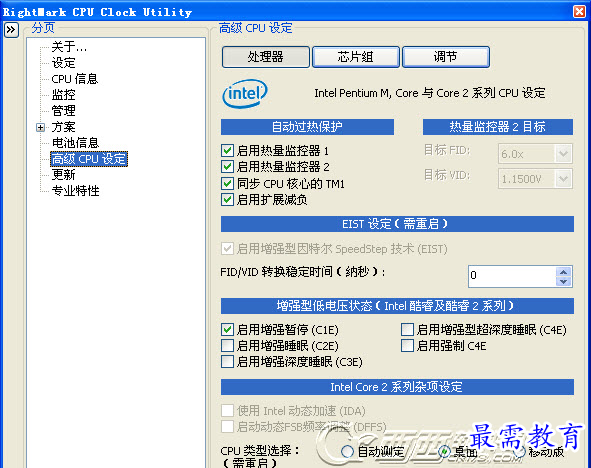Screen dimensions: 591x468
Task: Click the 自动过热保护 section header
Action: pyautogui.click(x=307, y=127)
